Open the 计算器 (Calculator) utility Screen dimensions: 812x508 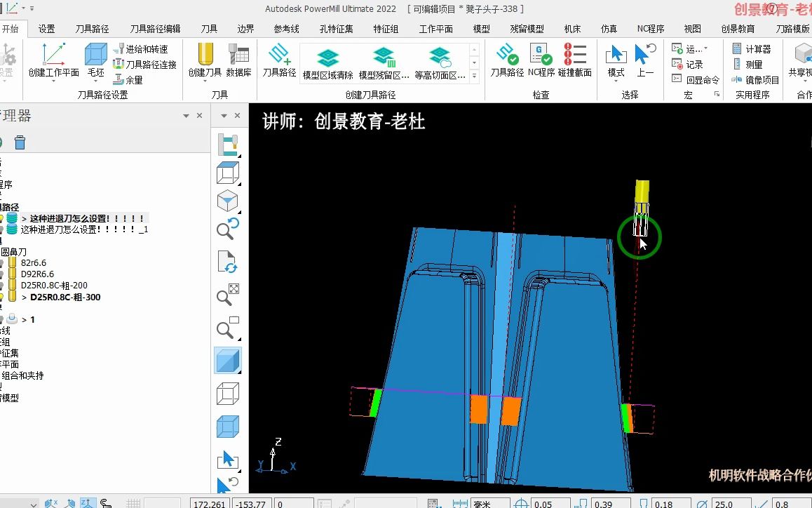click(x=754, y=48)
